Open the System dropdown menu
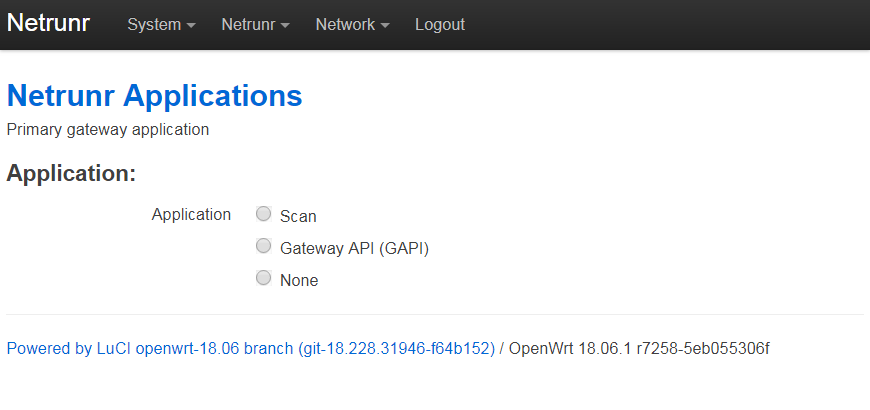 (161, 24)
